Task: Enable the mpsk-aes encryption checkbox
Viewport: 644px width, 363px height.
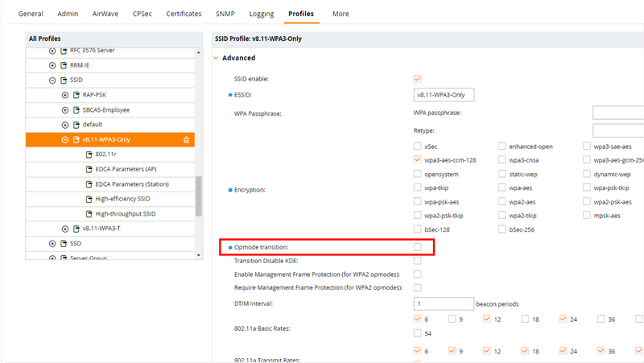Action: pyautogui.click(x=587, y=215)
